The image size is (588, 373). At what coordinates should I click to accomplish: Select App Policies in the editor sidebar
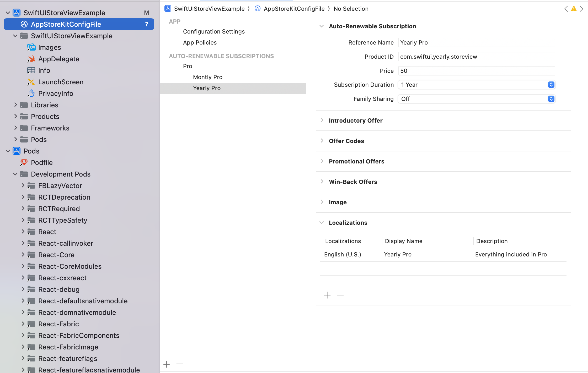point(200,42)
